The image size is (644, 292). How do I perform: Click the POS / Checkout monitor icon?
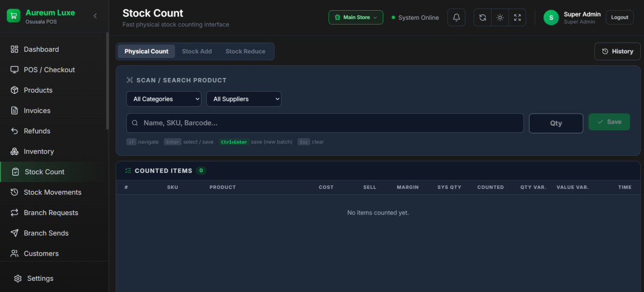(x=14, y=70)
